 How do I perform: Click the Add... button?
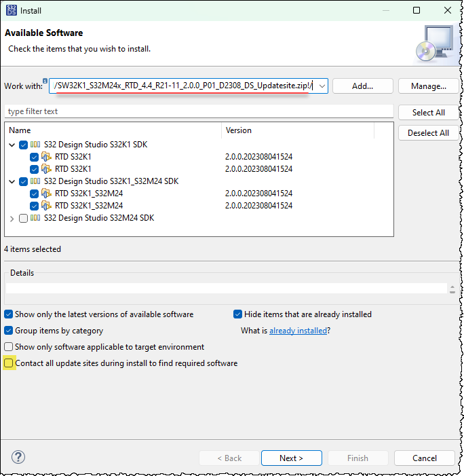click(x=363, y=86)
